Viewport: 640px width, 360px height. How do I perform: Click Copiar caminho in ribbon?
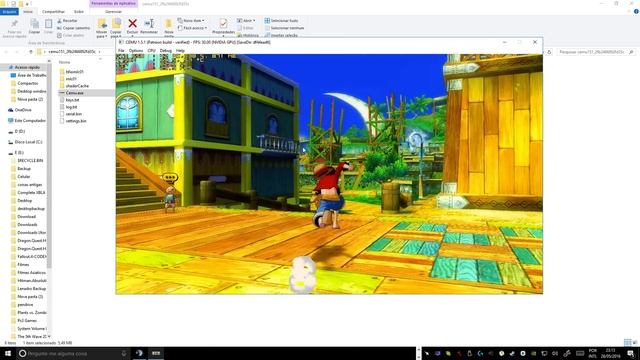[73, 28]
